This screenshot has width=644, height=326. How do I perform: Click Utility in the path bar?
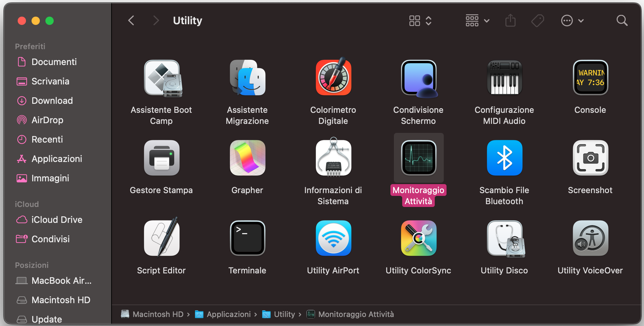click(x=279, y=314)
